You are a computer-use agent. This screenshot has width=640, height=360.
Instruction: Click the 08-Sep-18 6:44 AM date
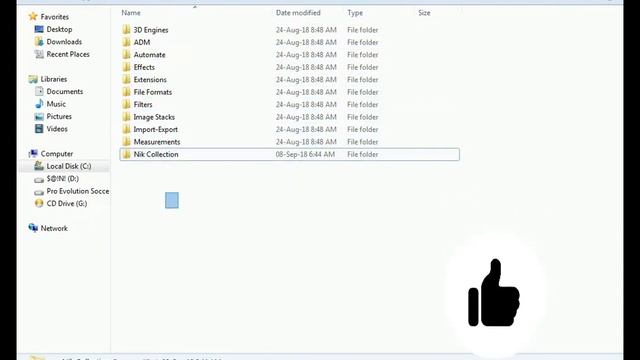point(305,154)
